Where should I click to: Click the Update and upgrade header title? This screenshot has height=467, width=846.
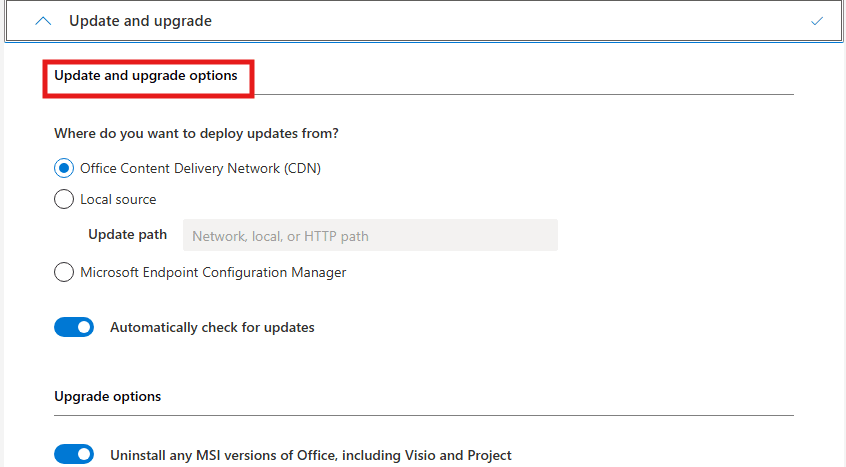tap(140, 21)
